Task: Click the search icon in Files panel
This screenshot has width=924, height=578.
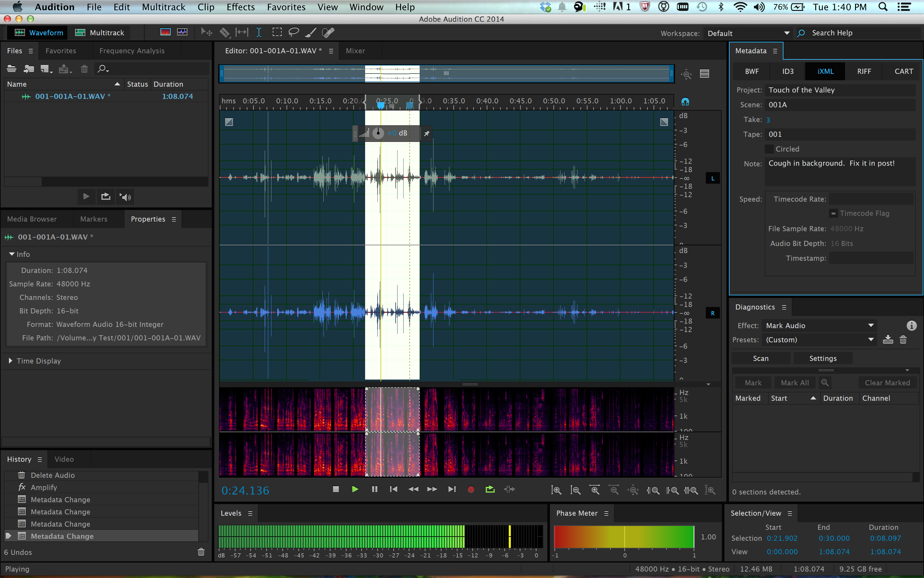Action: 102,69
